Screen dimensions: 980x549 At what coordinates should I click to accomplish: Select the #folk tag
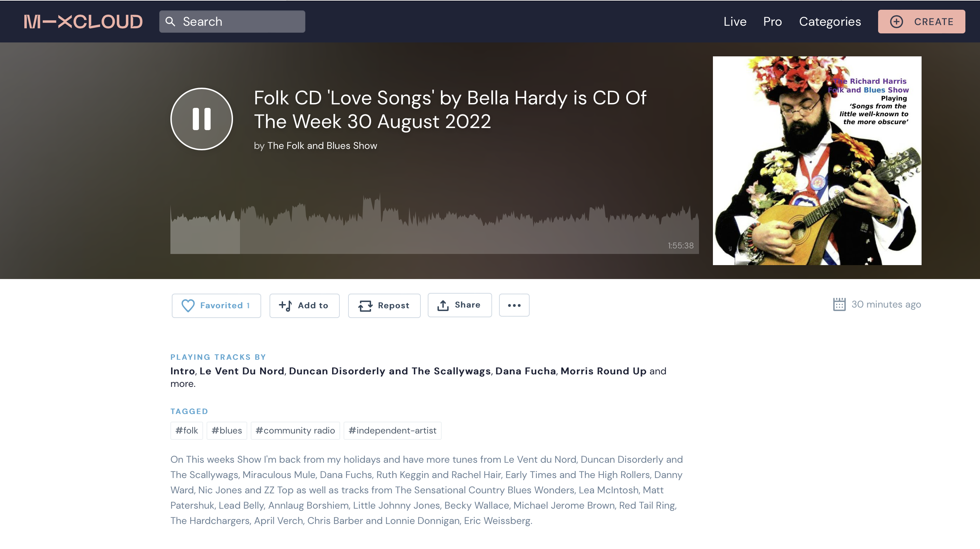click(186, 431)
